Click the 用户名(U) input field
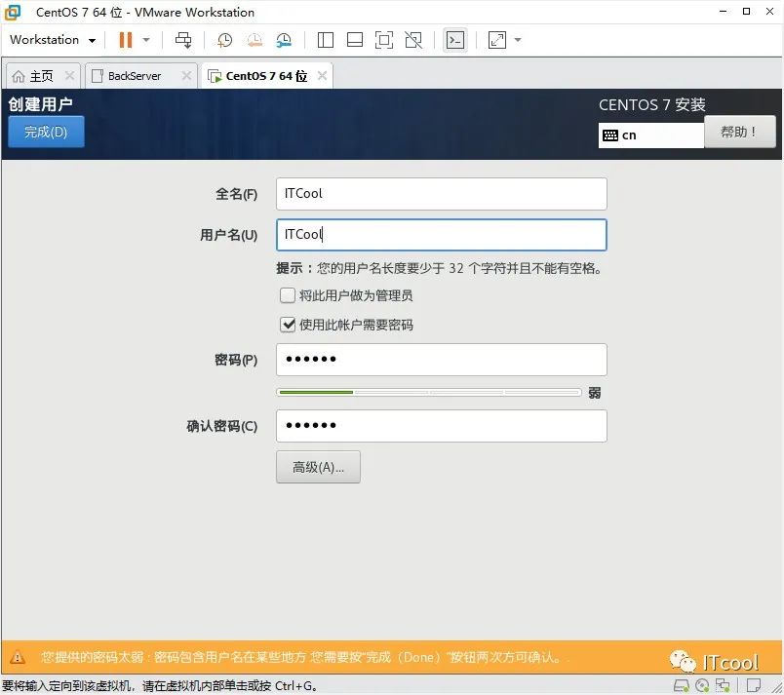784x695 pixels. [442, 235]
